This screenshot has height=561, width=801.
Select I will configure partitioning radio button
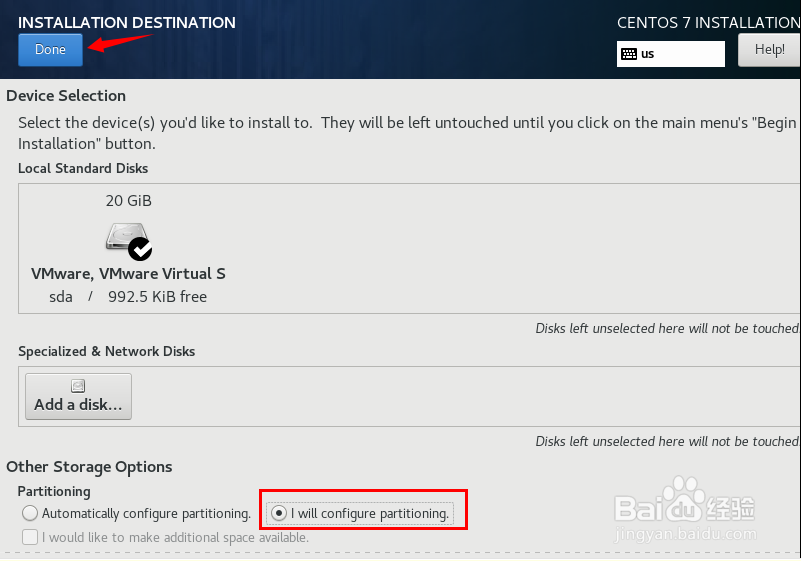[x=279, y=513]
